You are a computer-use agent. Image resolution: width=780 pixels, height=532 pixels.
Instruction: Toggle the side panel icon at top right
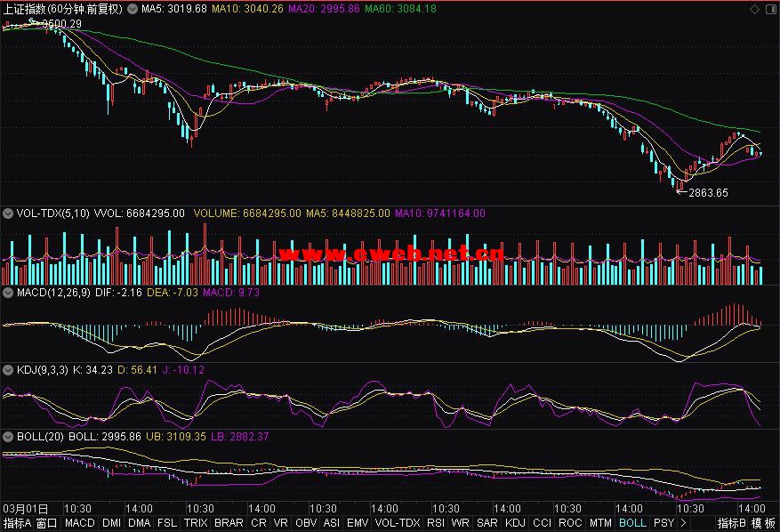click(770, 8)
